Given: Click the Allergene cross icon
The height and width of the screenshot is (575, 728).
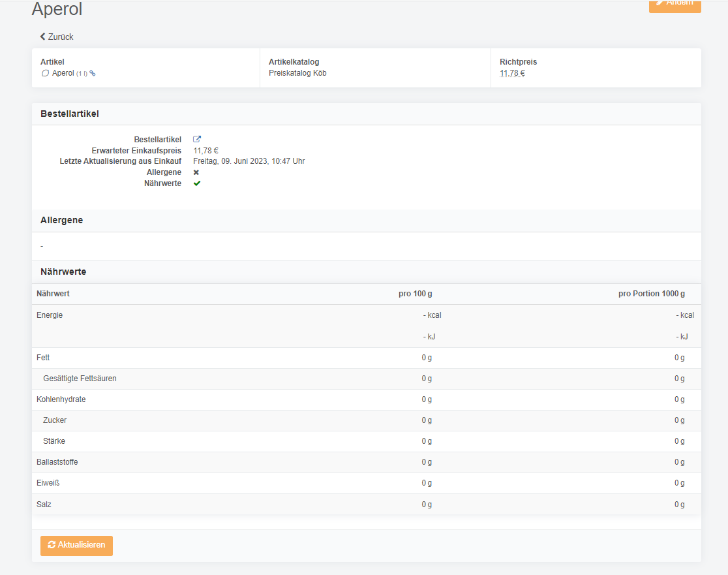Looking at the screenshot, I should (x=196, y=172).
